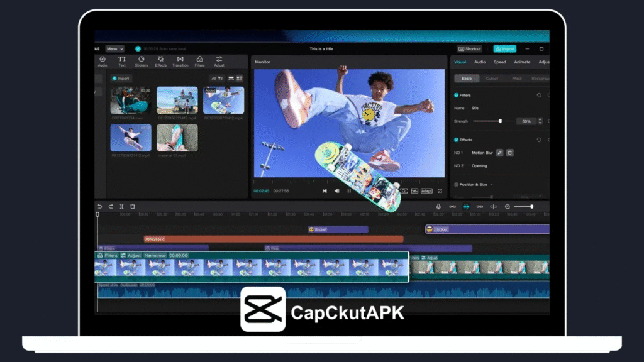The image size is (644, 362).
Task: Edit the Motion Blur effect with pencil icon
Action: pyautogui.click(x=499, y=153)
